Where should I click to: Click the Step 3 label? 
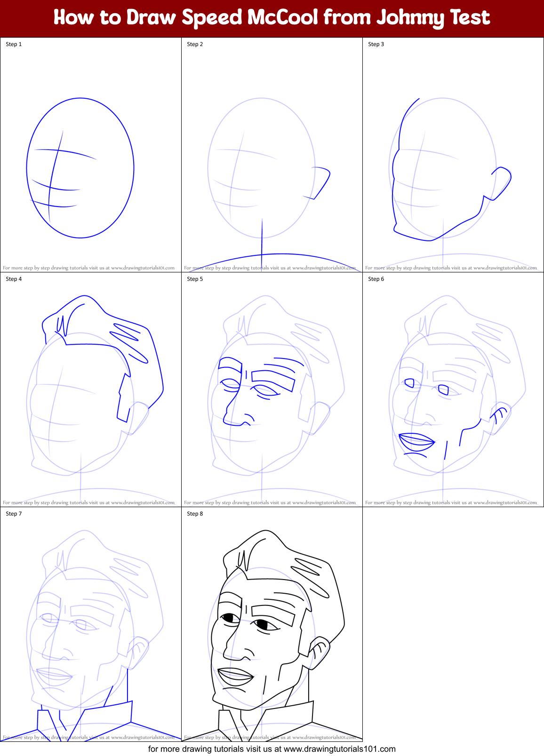[376, 44]
